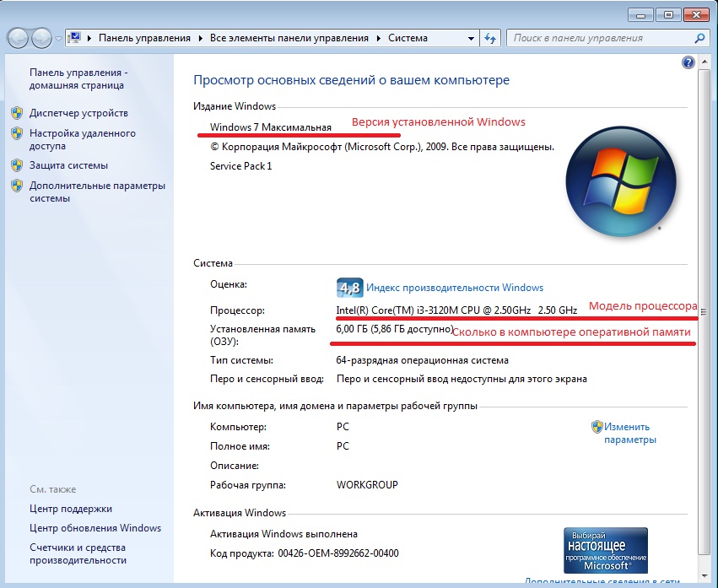This screenshot has height=588, width=718.
Task: Open address bar history dropdown arrow
Action: [x=471, y=39]
